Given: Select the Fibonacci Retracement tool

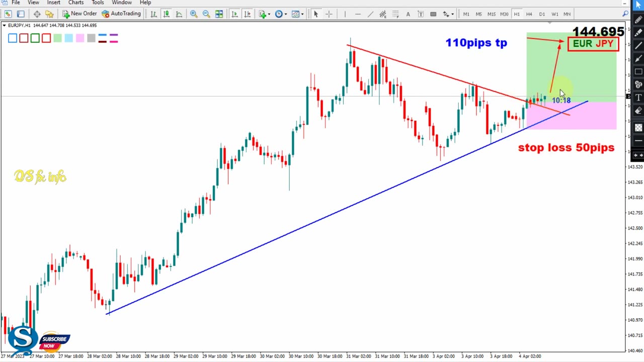Looking at the screenshot, I should tap(395, 14).
